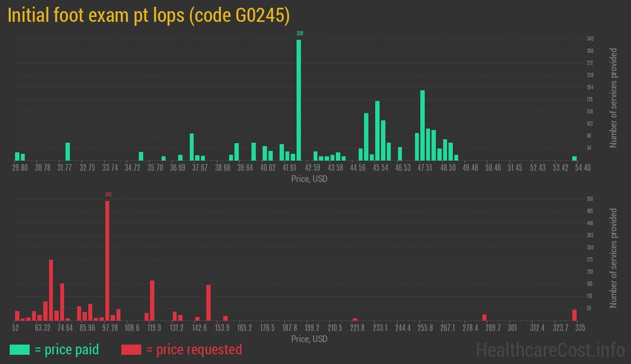The image size is (631, 364).
Task: Click the 'price paid' legend text
Action: click(x=67, y=349)
